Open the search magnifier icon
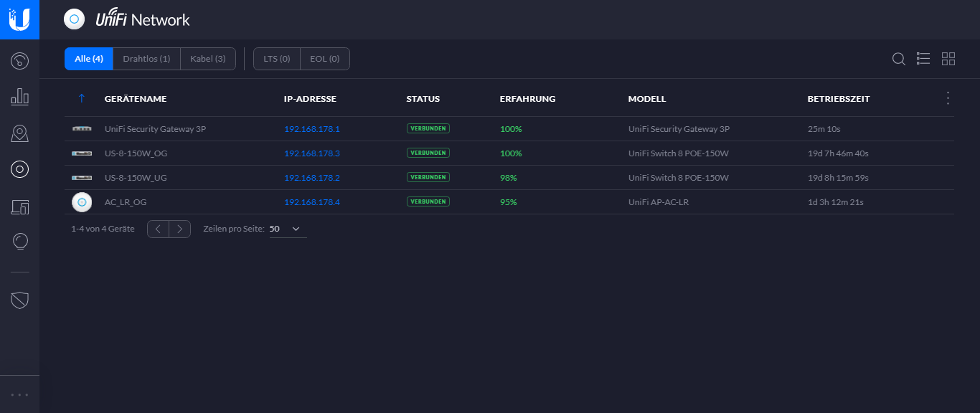Viewport: 980px width, 413px height. coord(898,59)
